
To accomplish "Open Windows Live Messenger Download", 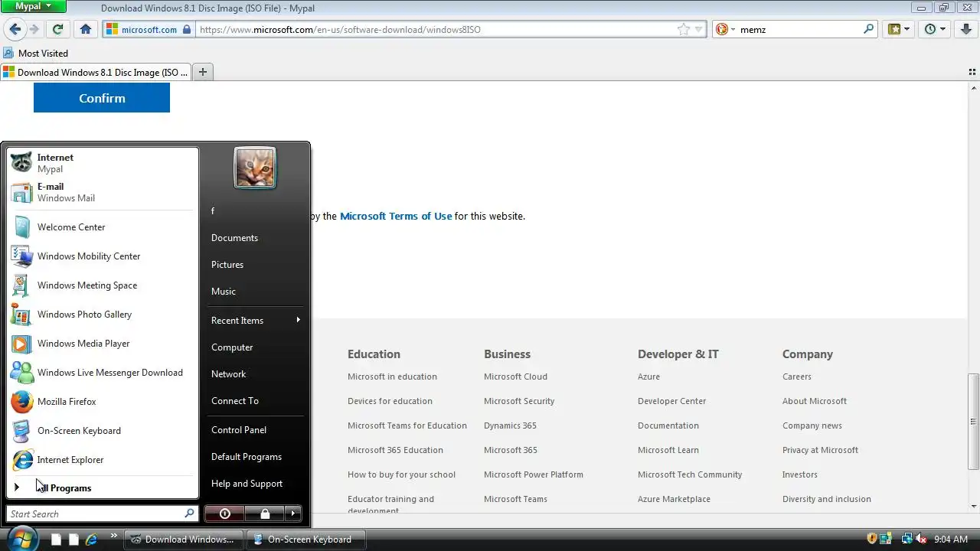I will pyautogui.click(x=101, y=373).
